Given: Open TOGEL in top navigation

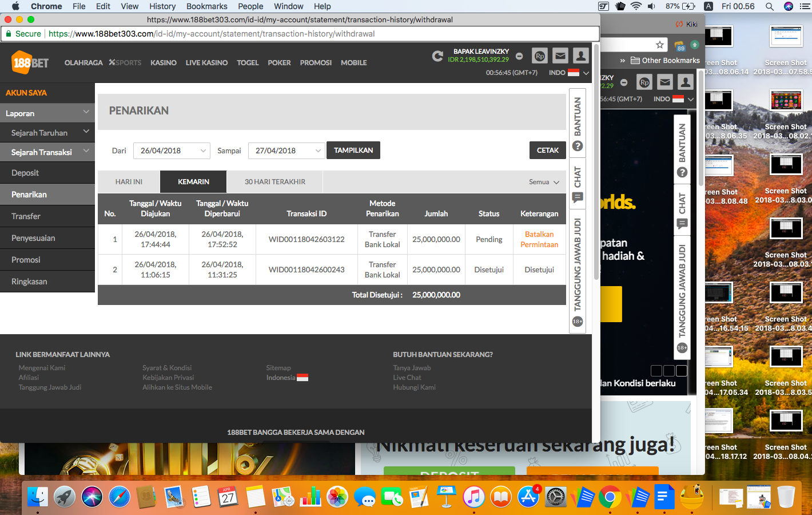Looking at the screenshot, I should pyautogui.click(x=248, y=62).
